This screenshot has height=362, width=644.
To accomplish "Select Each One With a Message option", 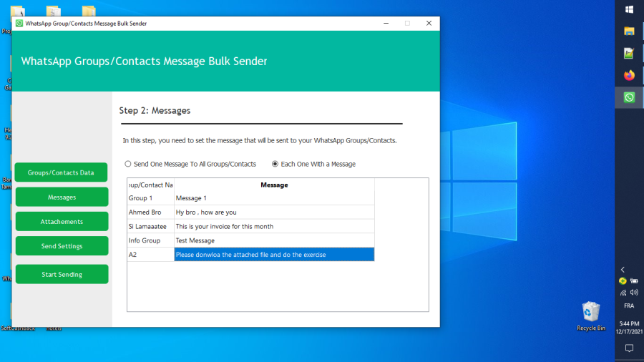I will click(314, 164).
